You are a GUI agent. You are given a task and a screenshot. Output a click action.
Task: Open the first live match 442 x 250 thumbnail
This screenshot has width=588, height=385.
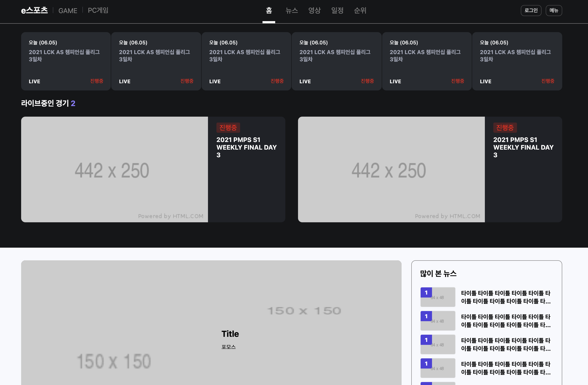[114, 169]
